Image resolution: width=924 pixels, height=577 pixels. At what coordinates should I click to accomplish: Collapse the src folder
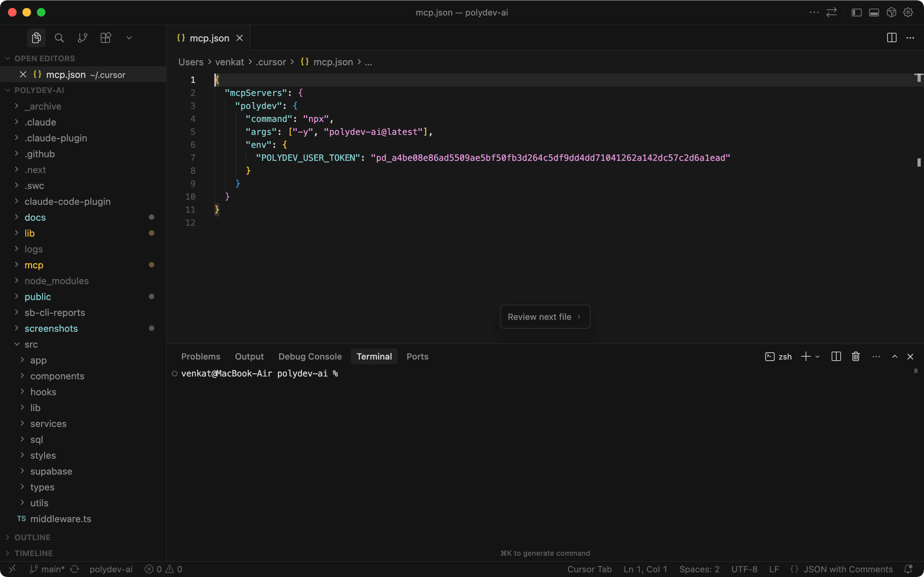[32, 344]
